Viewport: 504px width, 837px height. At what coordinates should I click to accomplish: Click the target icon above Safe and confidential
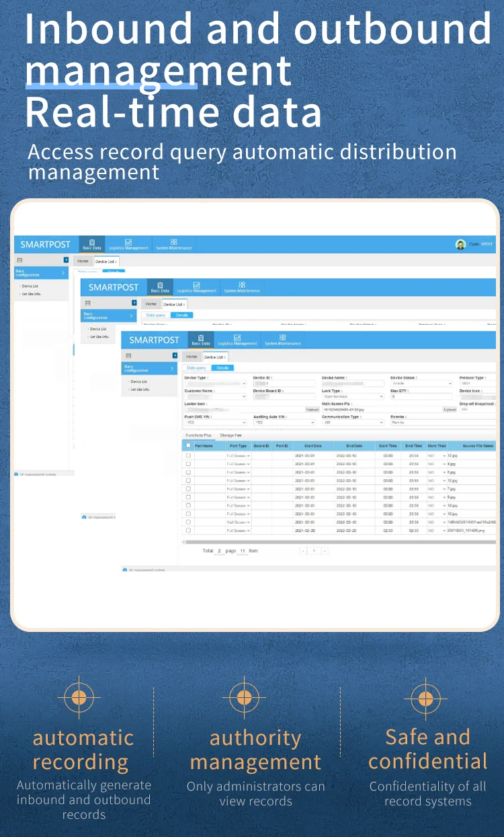tap(425, 698)
